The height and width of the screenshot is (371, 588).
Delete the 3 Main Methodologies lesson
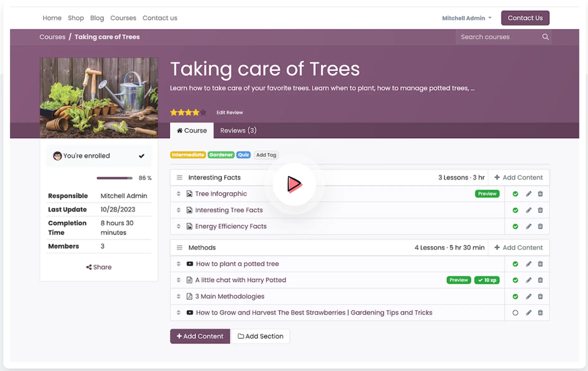pos(540,296)
